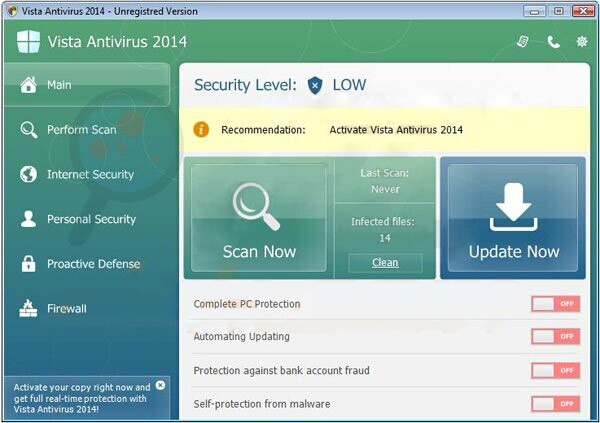Click the Vista Antivirus shield logo

pyautogui.click(x=28, y=41)
